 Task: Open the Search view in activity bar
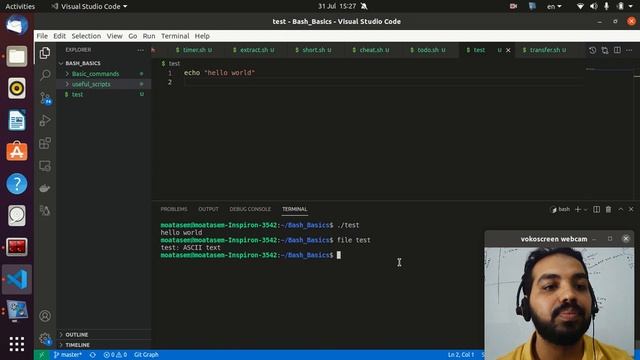[x=45, y=75]
